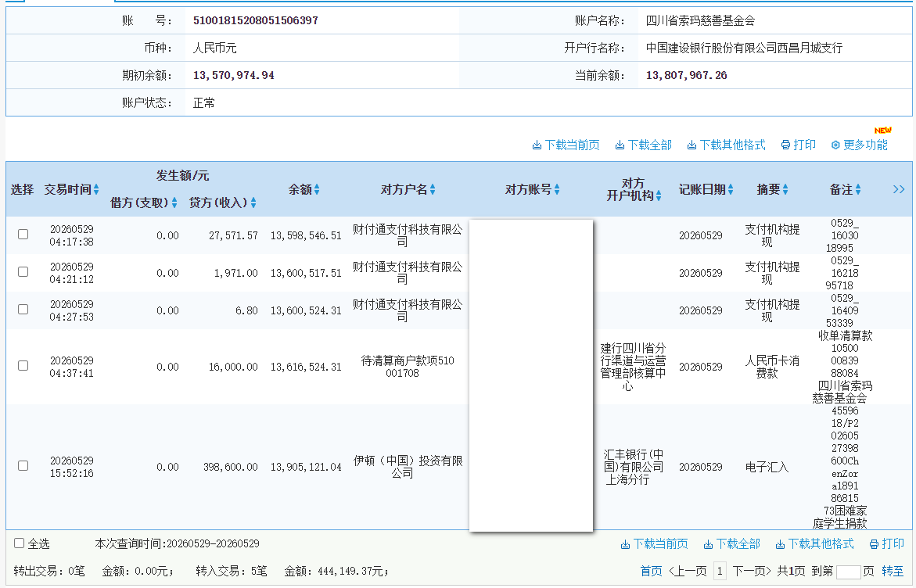The height and width of the screenshot is (588, 916).
Task: Click counterparty 待清算商户款项510001708
Action: pos(408,367)
